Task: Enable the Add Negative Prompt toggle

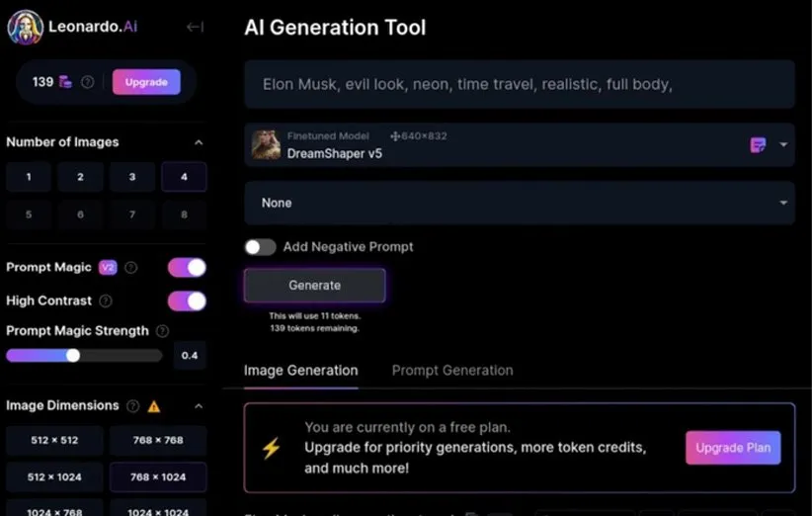Action: (x=260, y=247)
